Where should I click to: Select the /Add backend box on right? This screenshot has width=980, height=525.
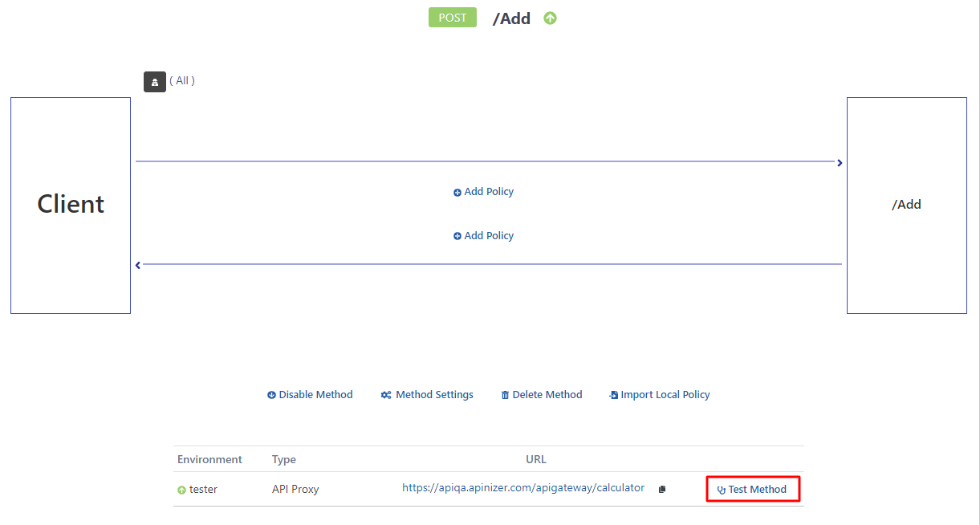tap(906, 205)
